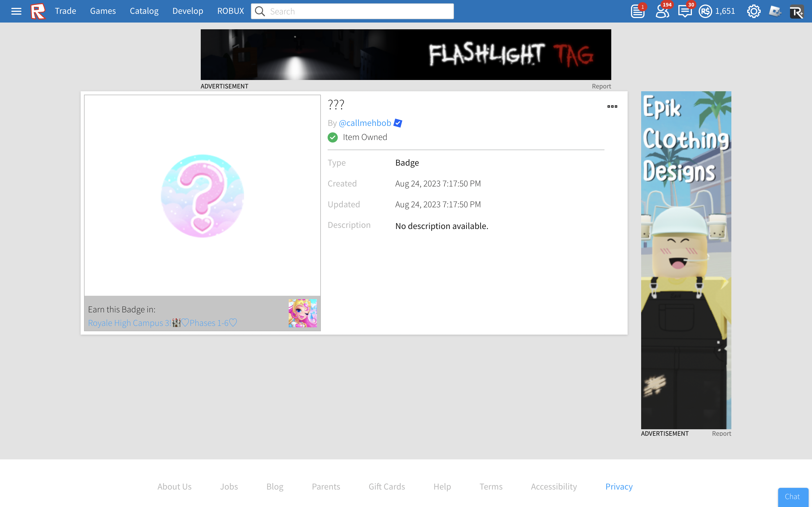Expand the Catalog navigation menu item
The image size is (812, 507).
[143, 11]
